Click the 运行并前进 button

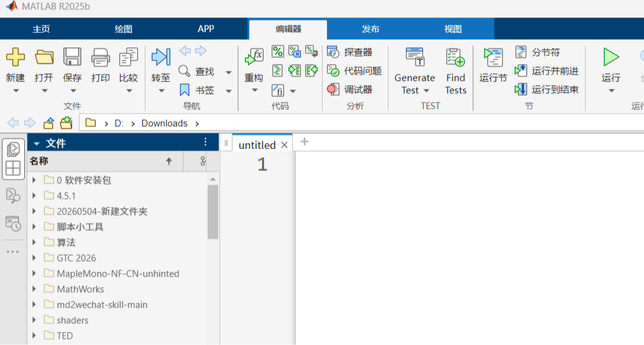[x=546, y=71]
